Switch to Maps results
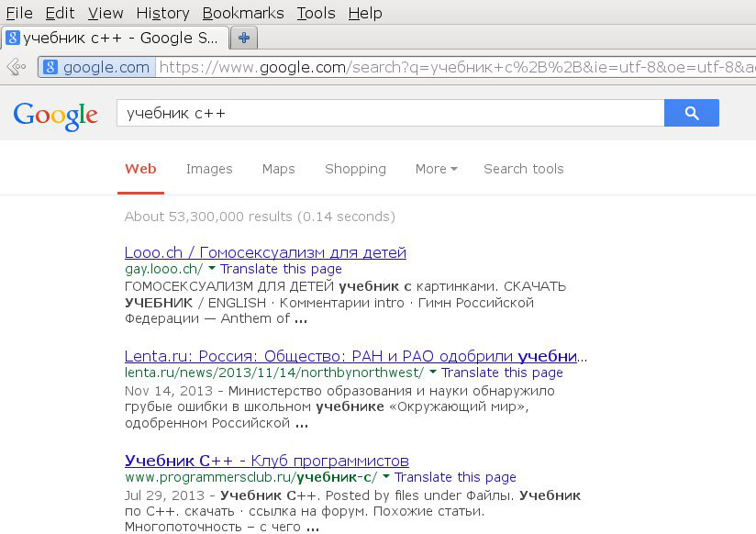 click(x=278, y=169)
